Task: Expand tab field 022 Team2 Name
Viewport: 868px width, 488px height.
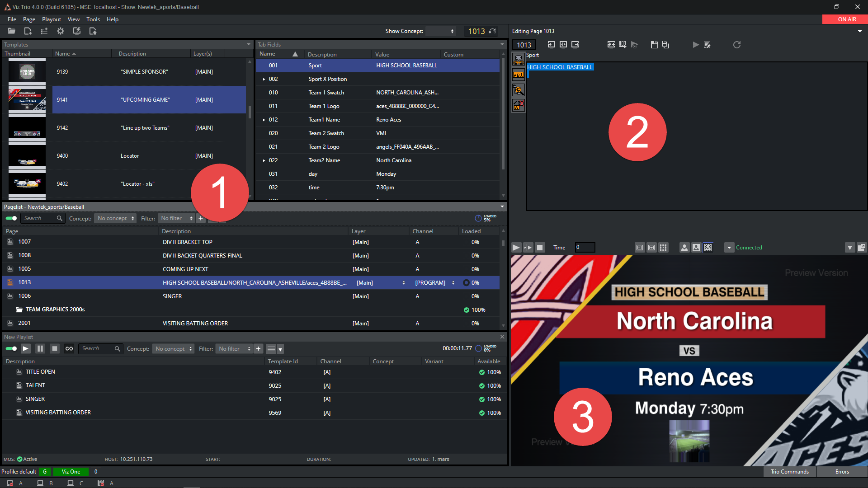Action: pos(264,160)
